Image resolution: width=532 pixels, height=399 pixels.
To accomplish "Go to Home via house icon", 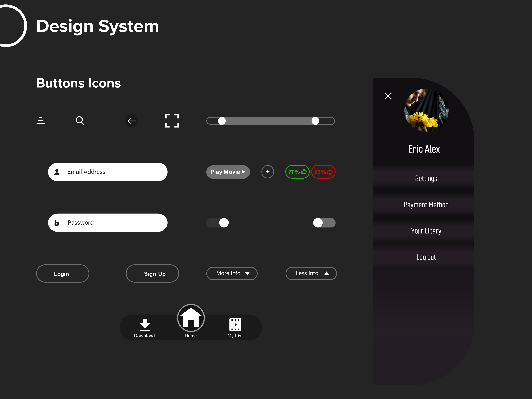I will pyautogui.click(x=191, y=318).
